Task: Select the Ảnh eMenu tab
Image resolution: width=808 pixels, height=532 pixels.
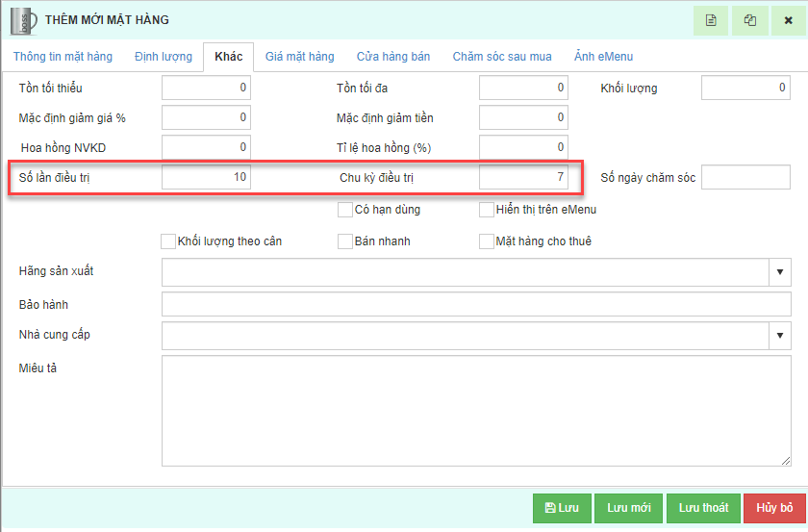Action: point(603,57)
